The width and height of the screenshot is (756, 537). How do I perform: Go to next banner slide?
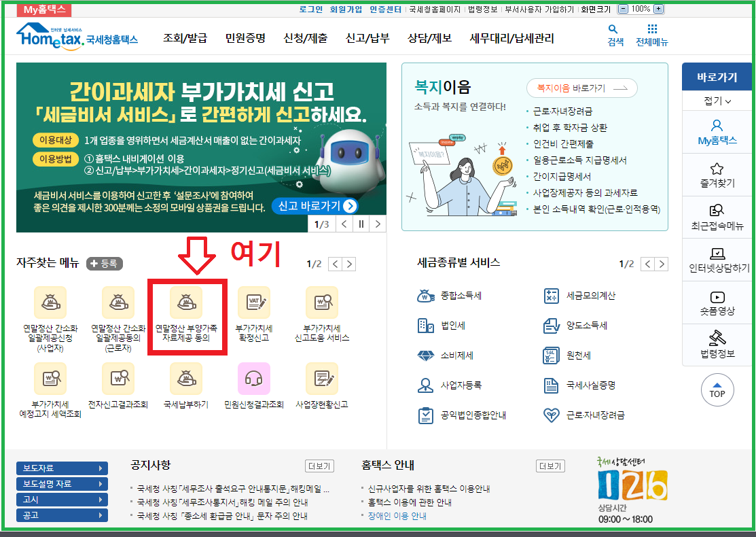coord(378,224)
